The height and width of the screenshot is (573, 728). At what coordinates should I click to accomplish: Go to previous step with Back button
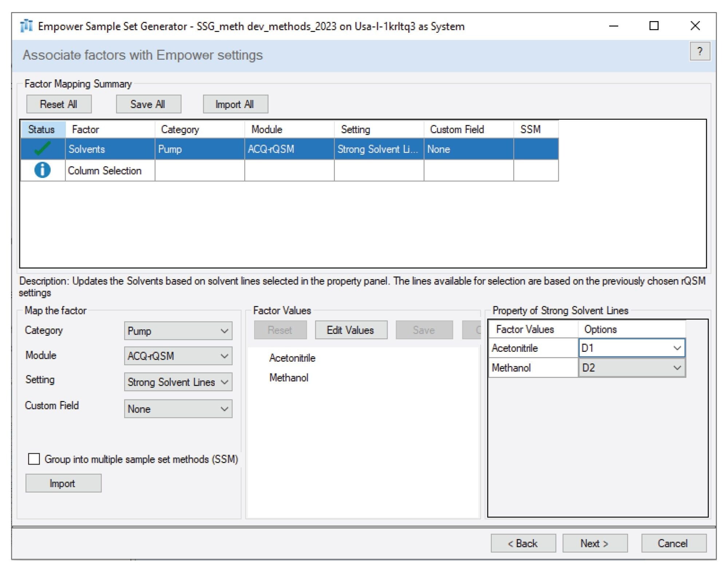[523, 543]
